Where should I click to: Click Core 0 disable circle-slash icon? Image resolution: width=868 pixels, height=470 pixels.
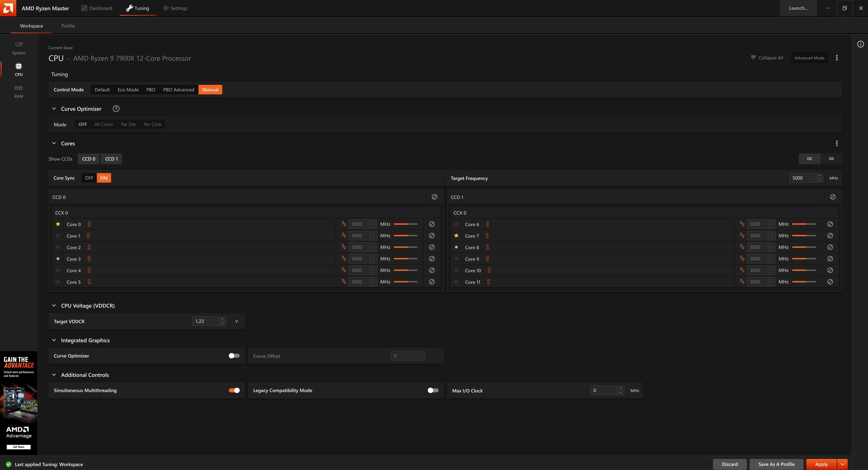(x=432, y=224)
